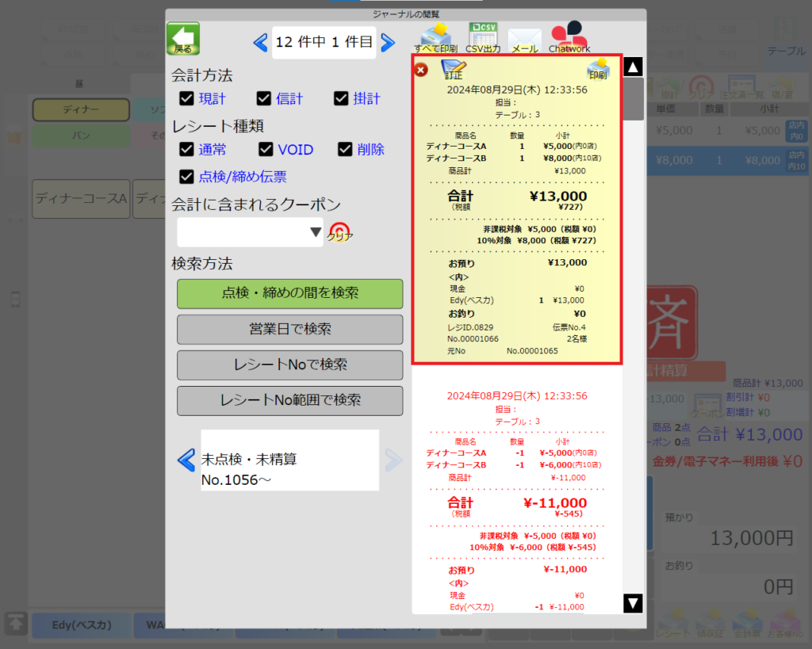Click the 営業日で検索 button

pos(289,329)
